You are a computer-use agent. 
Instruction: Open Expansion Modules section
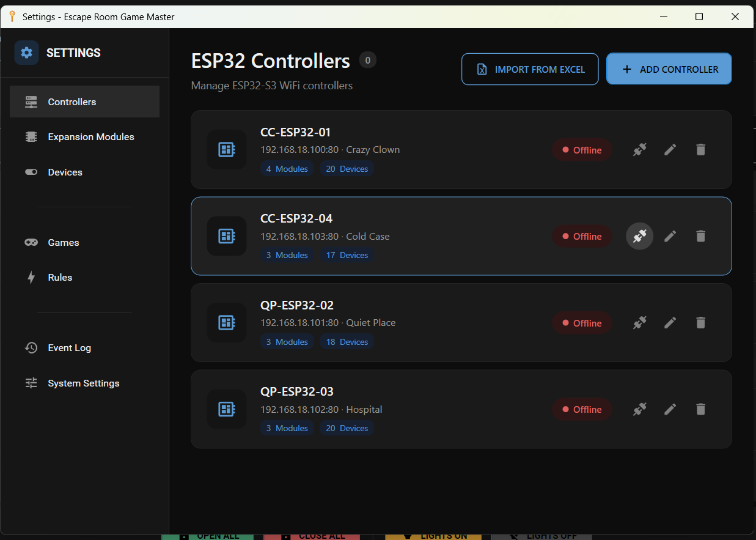click(x=84, y=137)
